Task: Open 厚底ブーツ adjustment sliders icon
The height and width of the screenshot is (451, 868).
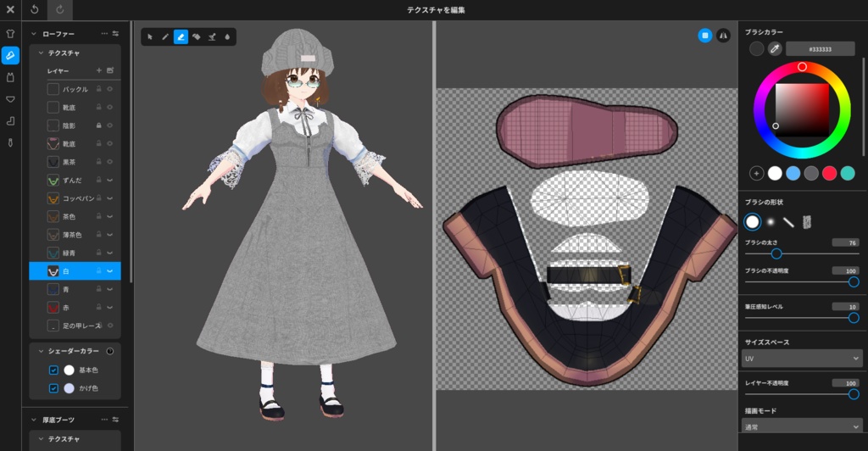Action: [x=115, y=420]
